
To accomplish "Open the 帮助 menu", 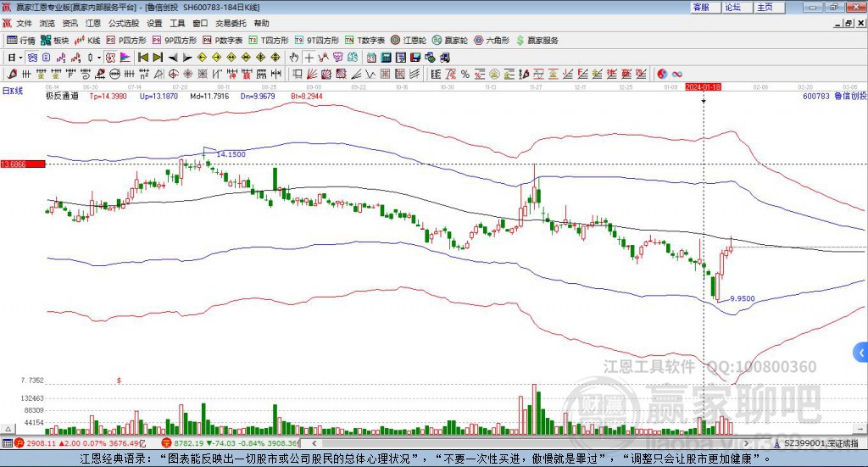I will [261, 23].
